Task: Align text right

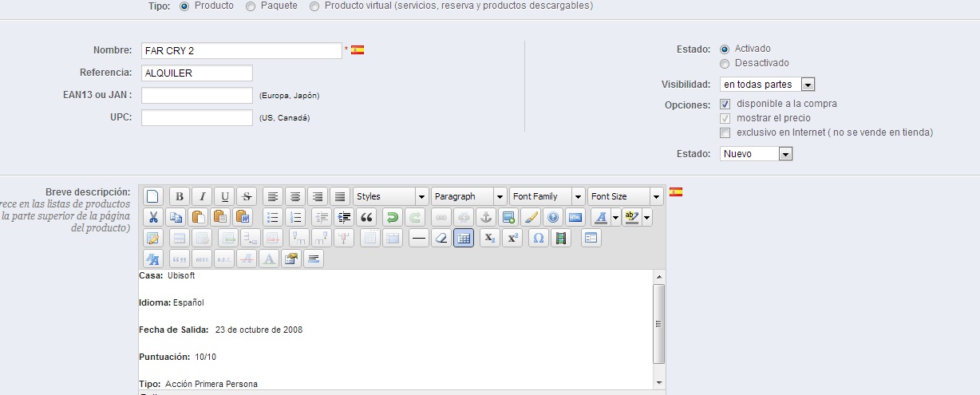Action: coord(318,196)
